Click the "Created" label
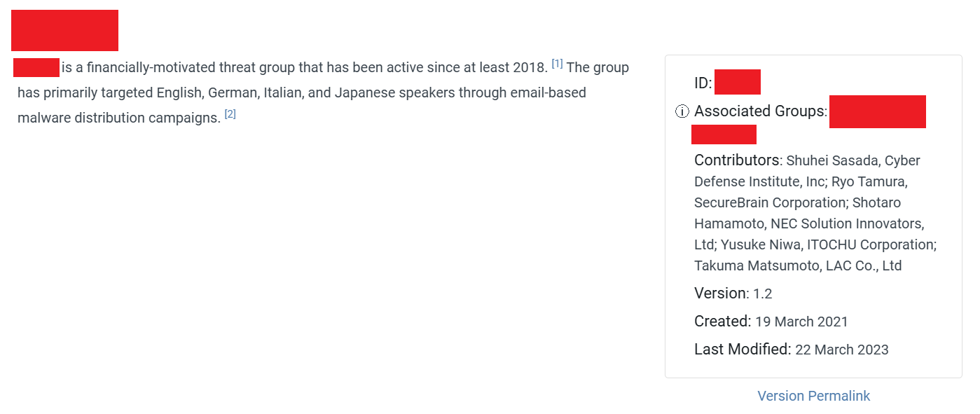The width and height of the screenshot is (980, 414). [x=722, y=321]
